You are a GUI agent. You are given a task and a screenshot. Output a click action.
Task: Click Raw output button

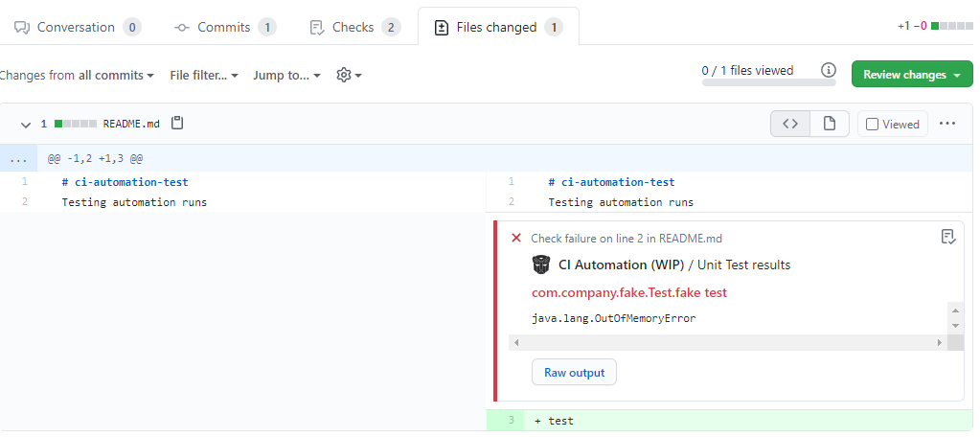point(575,373)
